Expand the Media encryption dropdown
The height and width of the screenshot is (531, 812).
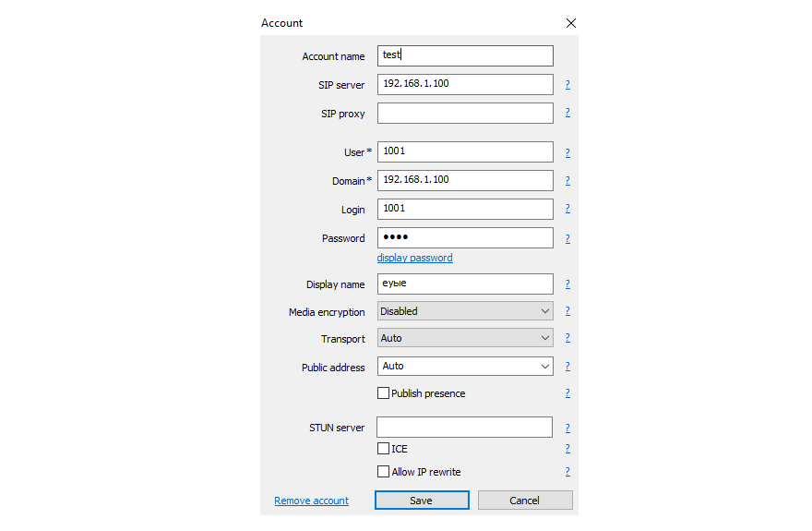tap(465, 311)
